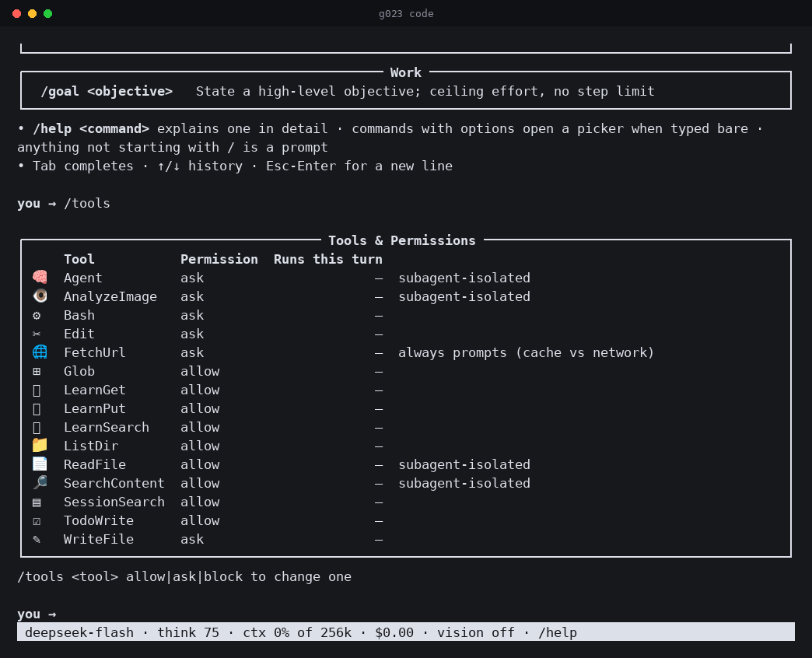Maximize the window with the green button
This screenshot has width=812, height=658.
(47, 13)
